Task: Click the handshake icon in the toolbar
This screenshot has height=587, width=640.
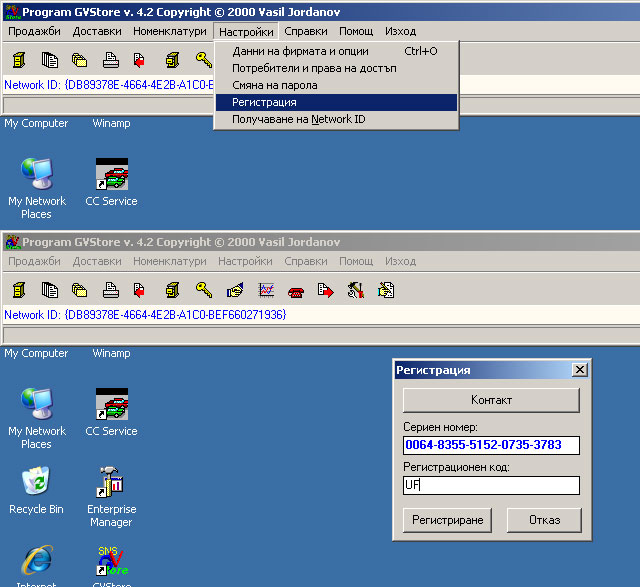Action: coord(235,291)
